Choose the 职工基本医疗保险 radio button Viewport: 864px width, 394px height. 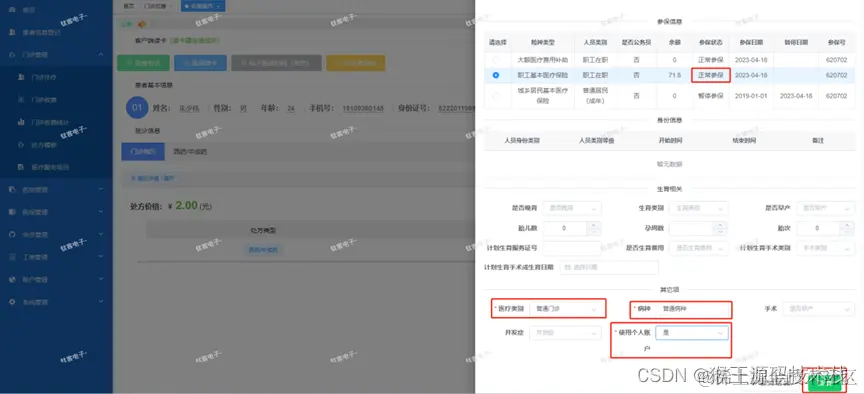[496, 75]
